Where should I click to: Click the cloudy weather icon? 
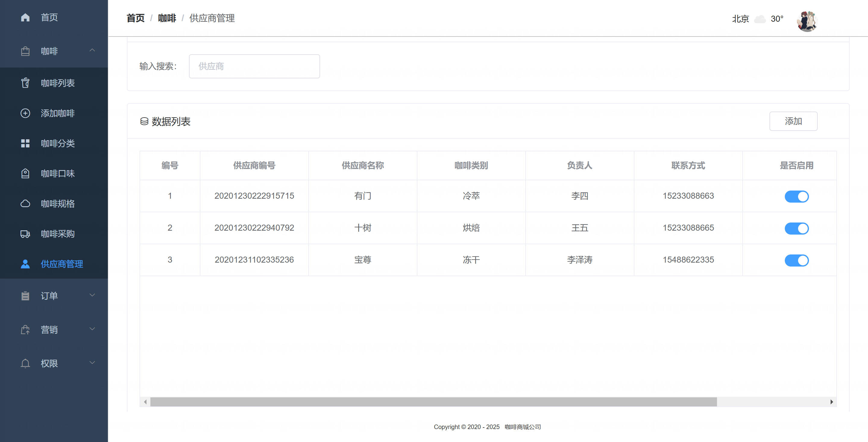pyautogui.click(x=760, y=19)
